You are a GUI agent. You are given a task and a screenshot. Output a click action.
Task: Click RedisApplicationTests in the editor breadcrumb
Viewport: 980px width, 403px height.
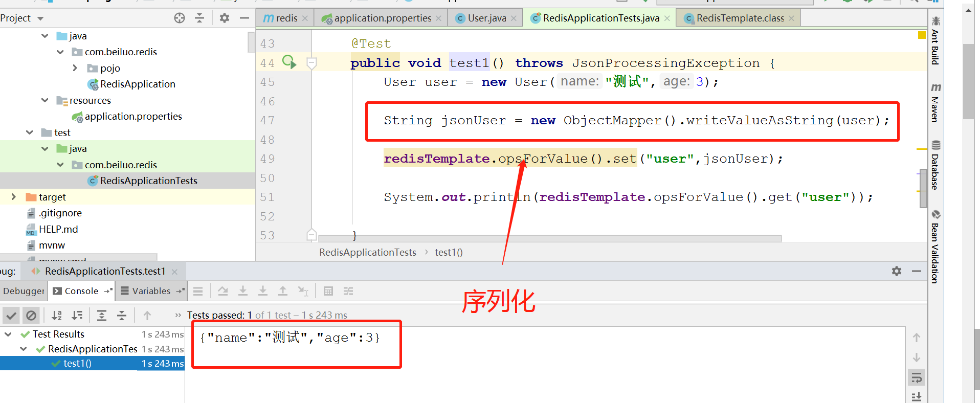(x=368, y=252)
